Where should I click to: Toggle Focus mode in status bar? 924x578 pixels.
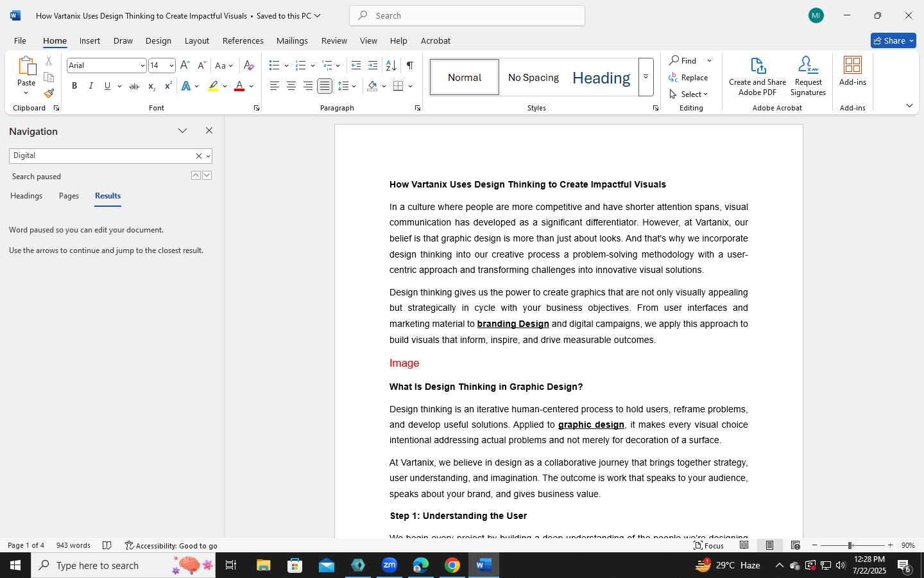[x=709, y=545]
